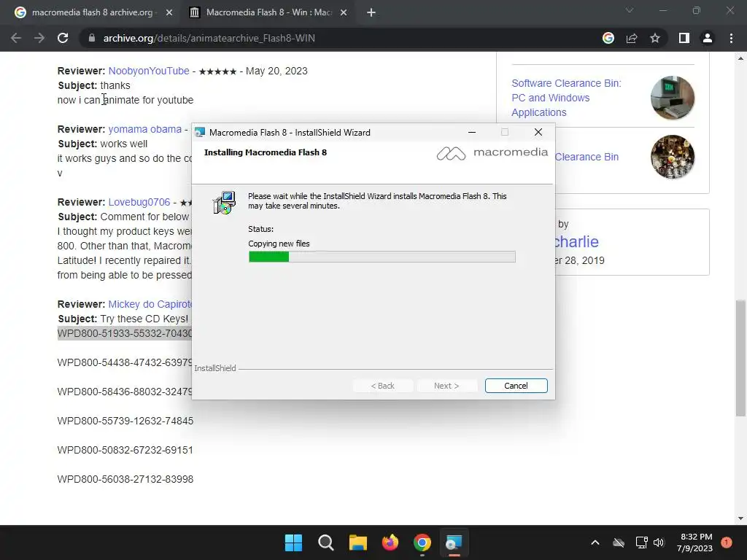Open Windows taskbar search
This screenshot has width=747, height=560.
pyautogui.click(x=326, y=542)
